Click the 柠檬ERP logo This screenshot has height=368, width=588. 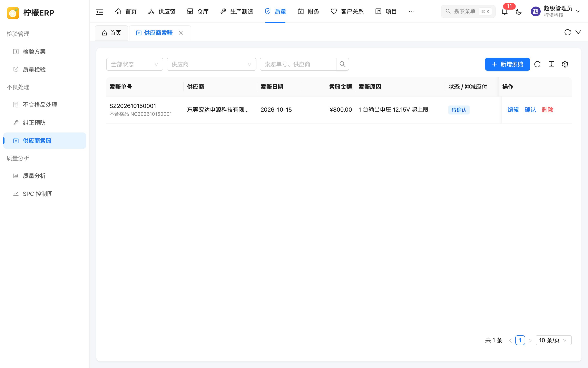[30, 13]
